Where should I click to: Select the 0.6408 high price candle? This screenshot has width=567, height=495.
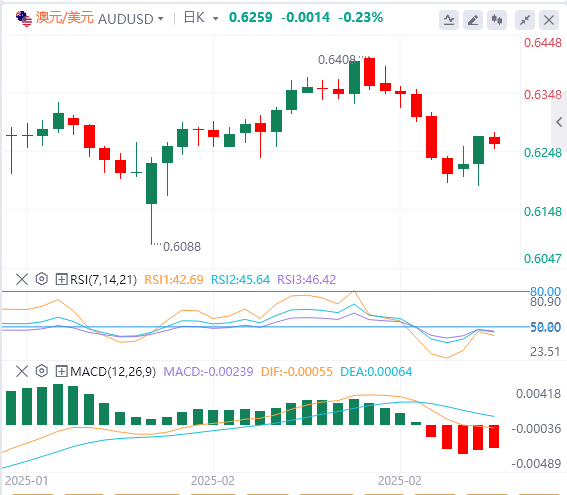[369, 73]
